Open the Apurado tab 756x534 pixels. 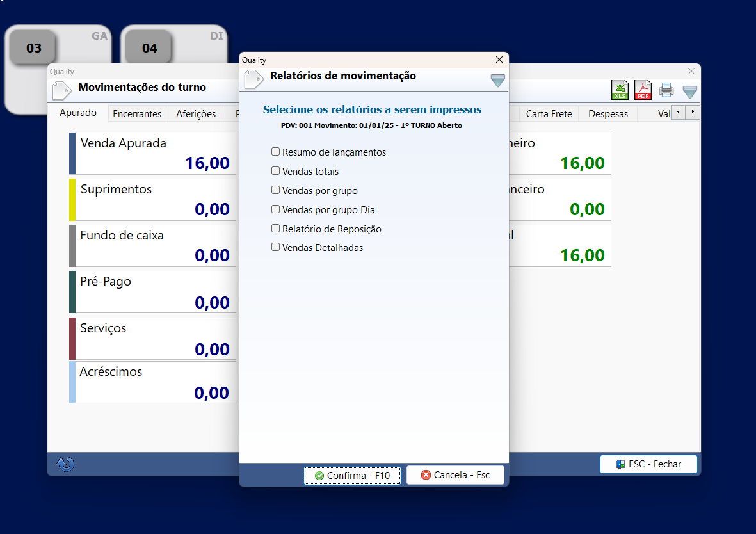tap(78, 113)
